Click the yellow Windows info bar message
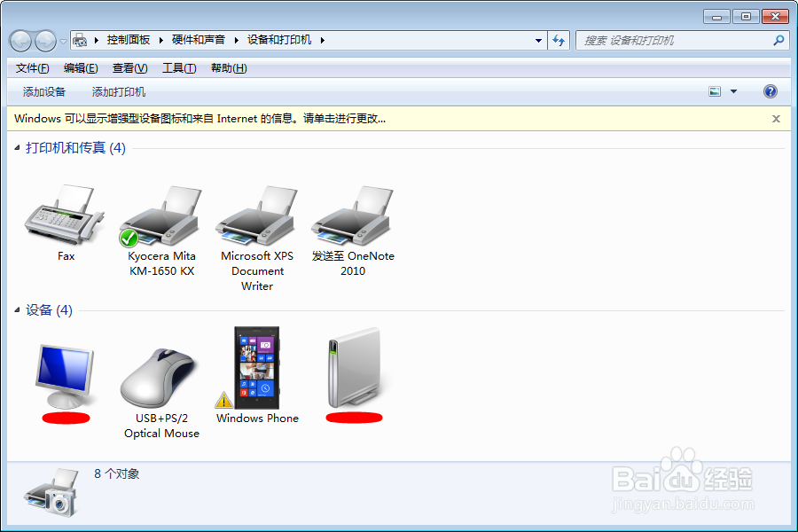 tap(200, 119)
